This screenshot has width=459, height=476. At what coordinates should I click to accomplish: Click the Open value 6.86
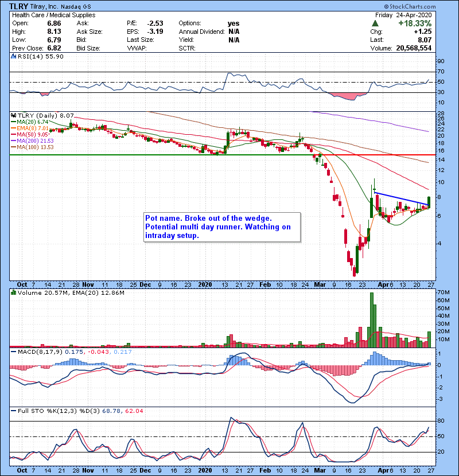(54, 24)
